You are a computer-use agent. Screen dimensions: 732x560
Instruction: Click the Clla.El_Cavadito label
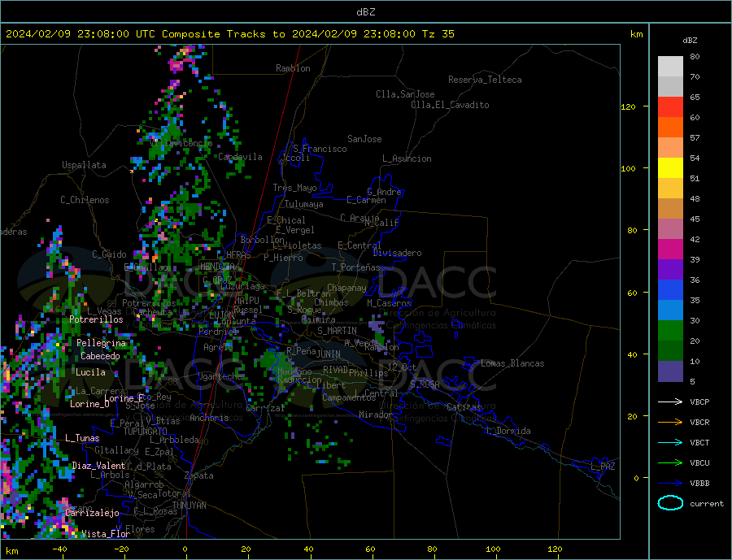click(x=450, y=105)
